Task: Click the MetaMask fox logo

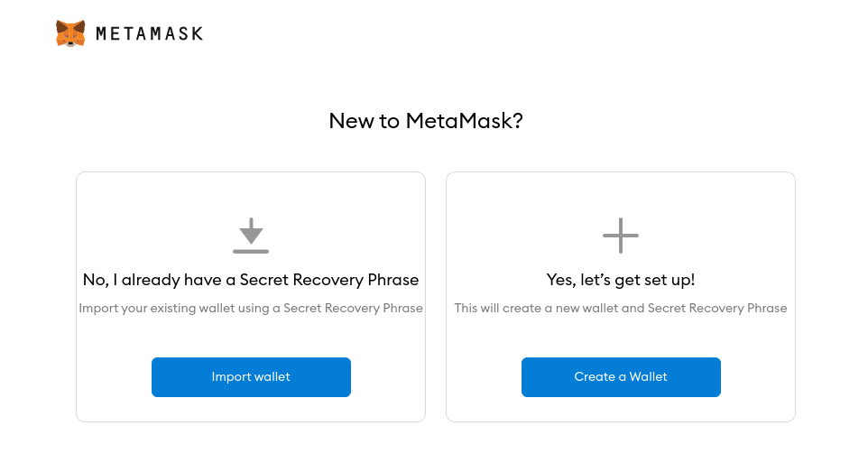Action: (x=70, y=33)
